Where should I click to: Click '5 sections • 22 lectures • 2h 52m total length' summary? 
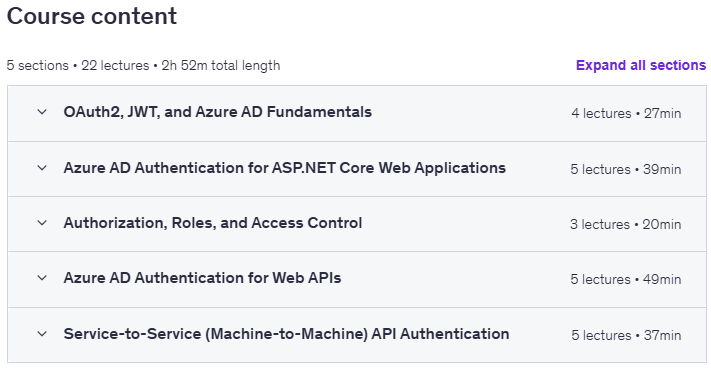tap(143, 66)
